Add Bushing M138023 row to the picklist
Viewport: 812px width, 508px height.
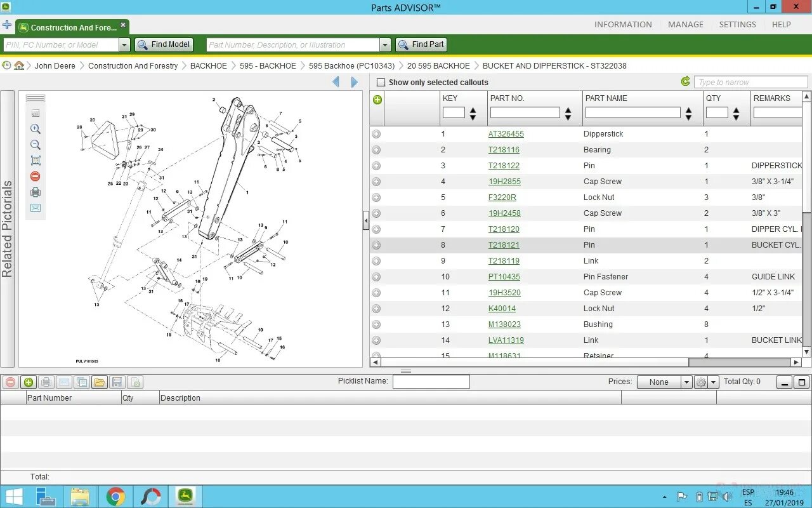click(x=376, y=324)
